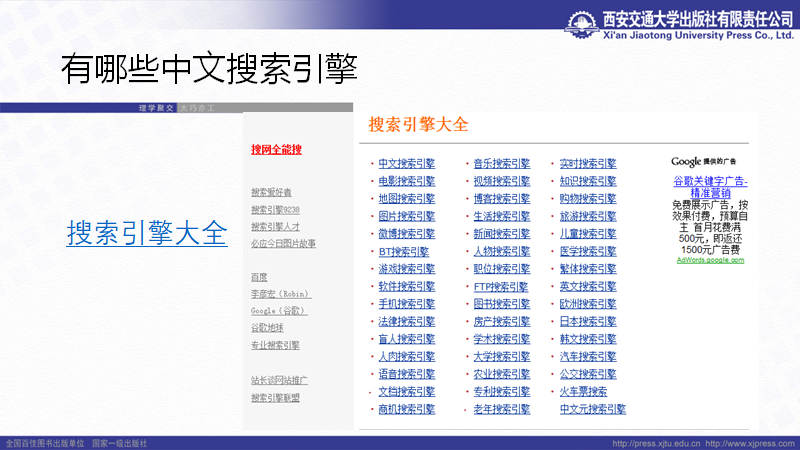Open 李彦宏（Robin） link
This screenshot has width=800, height=450.
[x=281, y=294]
